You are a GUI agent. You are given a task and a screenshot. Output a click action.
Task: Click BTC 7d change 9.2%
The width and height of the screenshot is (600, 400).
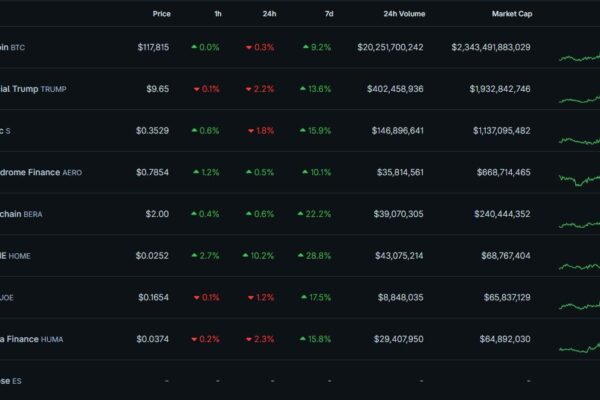317,47
